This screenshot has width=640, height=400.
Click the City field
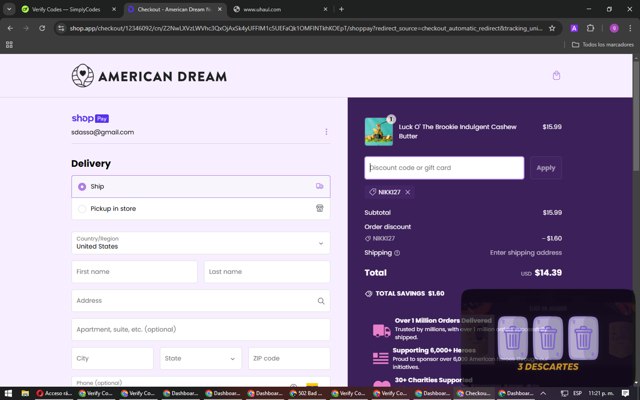[112, 358]
